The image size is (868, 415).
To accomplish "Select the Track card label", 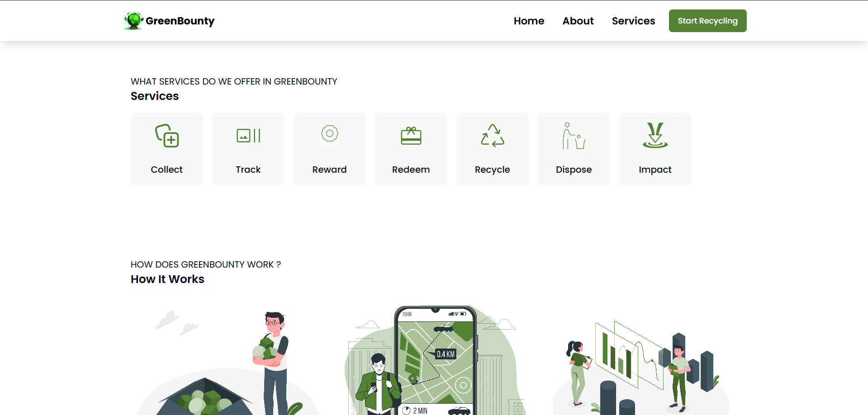I will (x=248, y=170).
